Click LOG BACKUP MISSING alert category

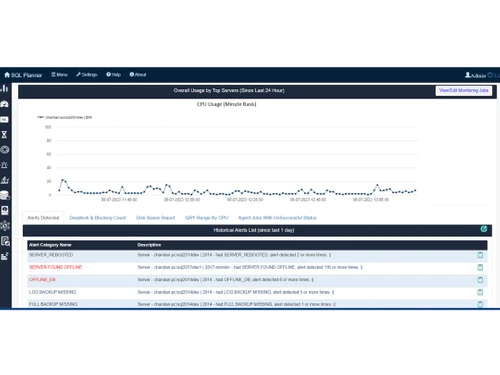pyautogui.click(x=53, y=292)
